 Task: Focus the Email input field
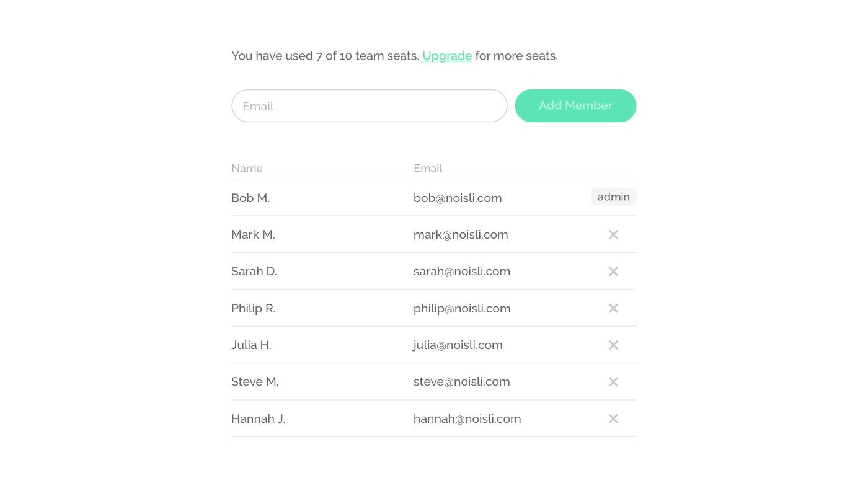370,105
